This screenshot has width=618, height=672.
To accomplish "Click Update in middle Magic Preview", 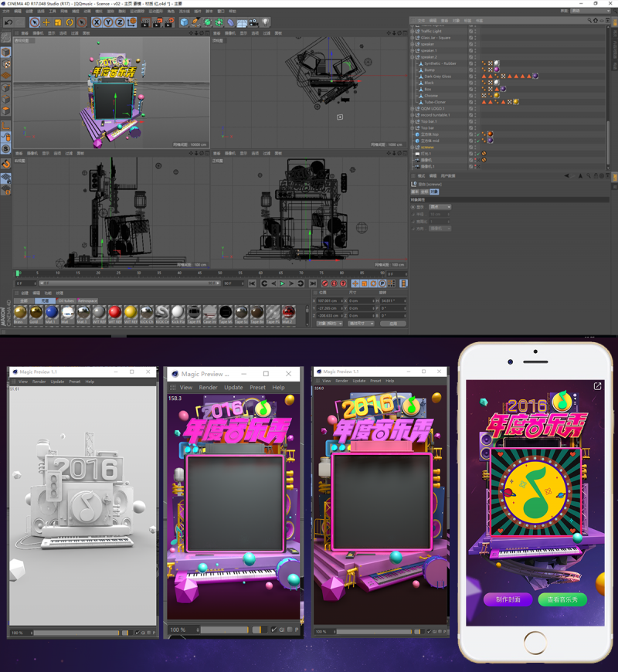I will [233, 388].
